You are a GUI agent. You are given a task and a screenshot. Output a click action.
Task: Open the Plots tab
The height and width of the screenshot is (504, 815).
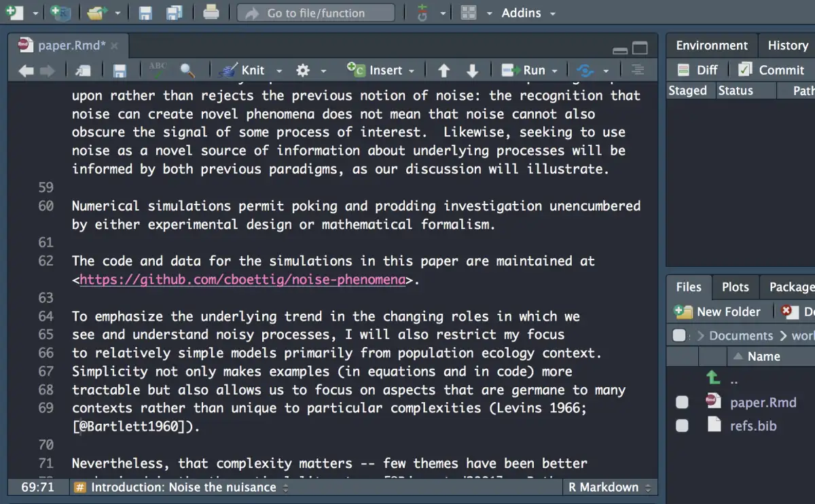point(735,287)
